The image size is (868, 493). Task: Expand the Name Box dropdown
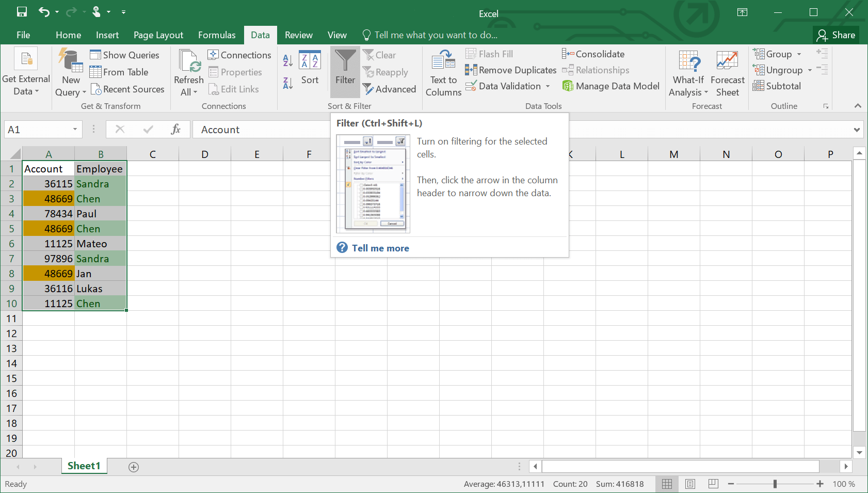[74, 129]
